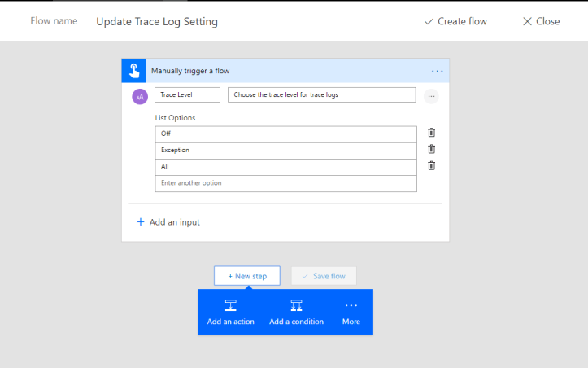Click the Trace Level name field
Viewport: 588px width, 368px height.
(187, 95)
